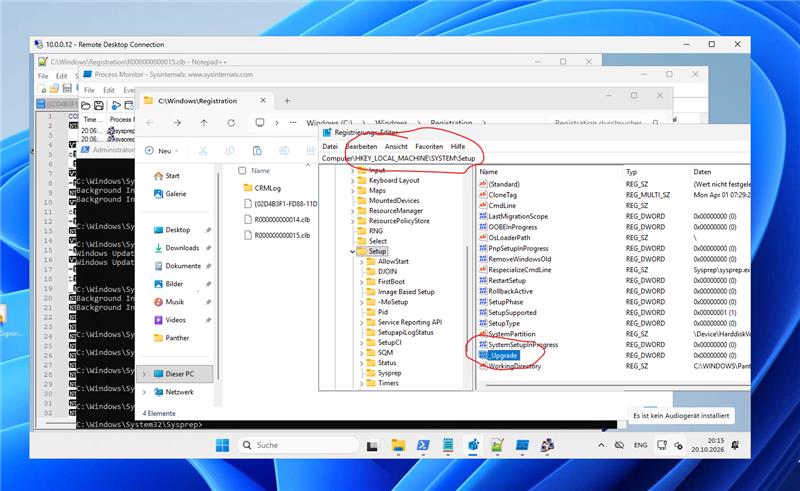The image size is (800, 491).
Task: Select the SetupType value
Action: [504, 323]
